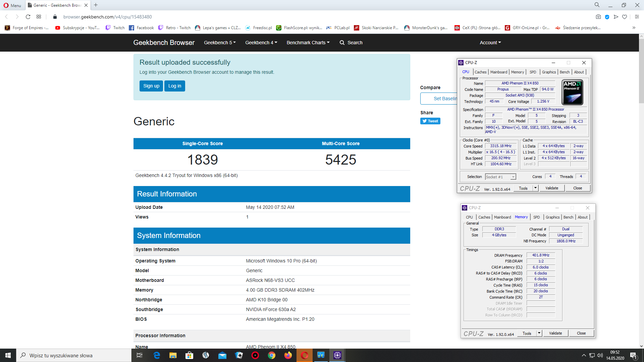Image resolution: width=644 pixels, height=362 pixels.
Task: Open Tools dropdown arrow in upper CPU-Z
Action: (x=535, y=188)
